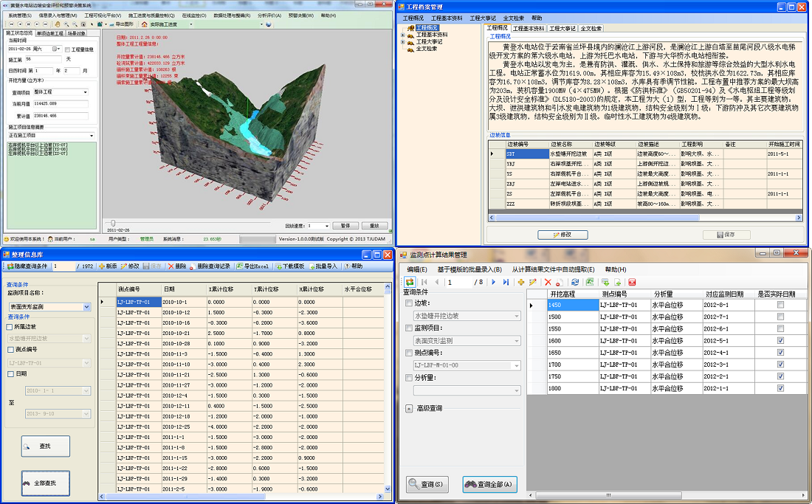Click 修改 edit pencil in 整理信息库 toolbar

[x=130, y=266]
